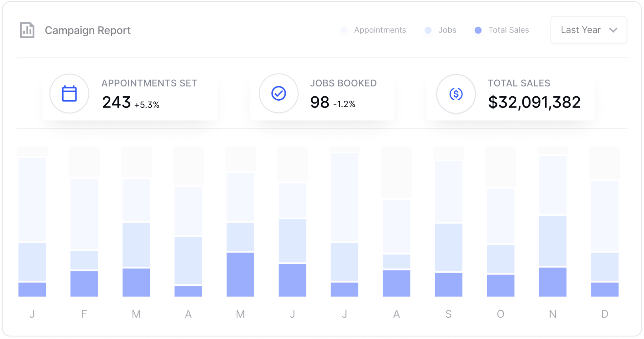
Task: Select the calendar icon on Appointments Set card
Action: pos(69,93)
